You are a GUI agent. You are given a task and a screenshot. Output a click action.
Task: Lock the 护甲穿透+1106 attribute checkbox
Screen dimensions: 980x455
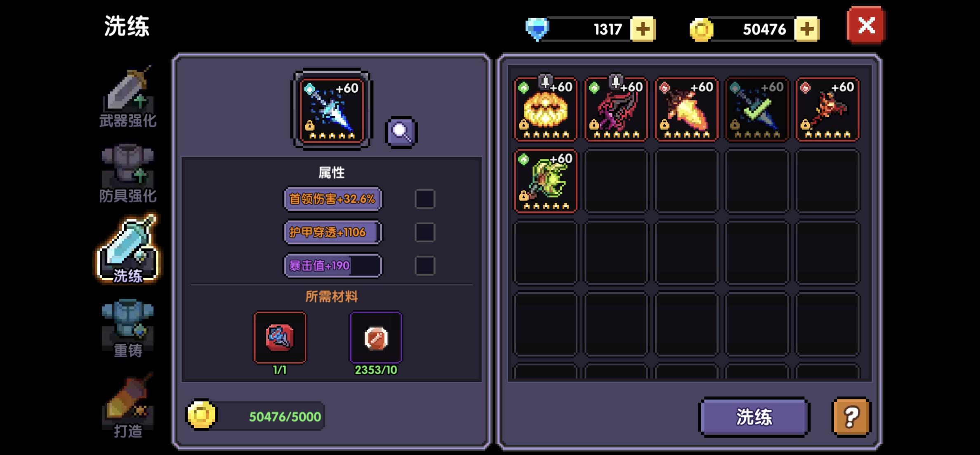425,232
